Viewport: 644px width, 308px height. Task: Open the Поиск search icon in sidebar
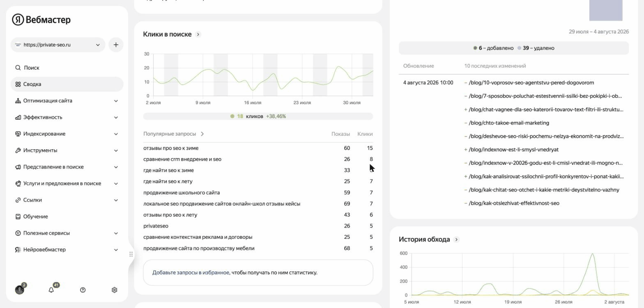pos(18,68)
